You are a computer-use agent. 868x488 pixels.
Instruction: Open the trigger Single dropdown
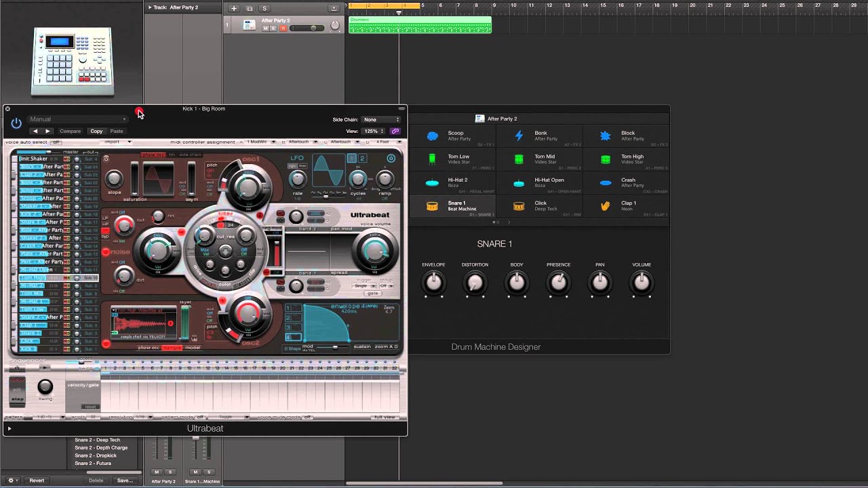pyautogui.click(x=364, y=285)
